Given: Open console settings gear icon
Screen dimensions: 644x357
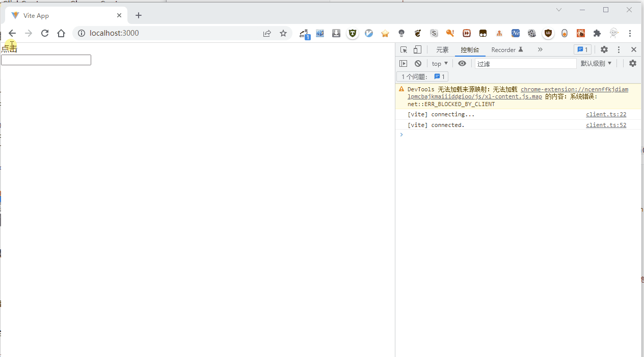Looking at the screenshot, I should coord(632,64).
